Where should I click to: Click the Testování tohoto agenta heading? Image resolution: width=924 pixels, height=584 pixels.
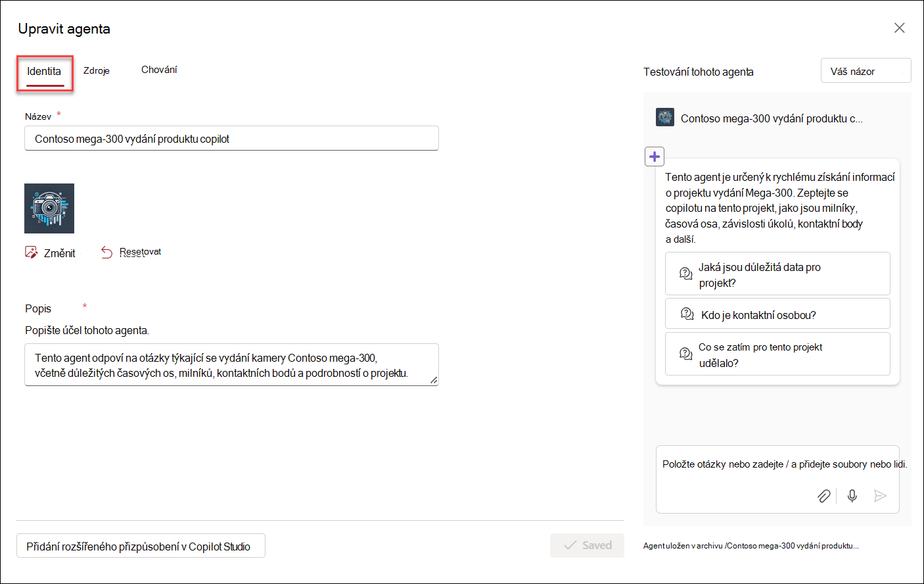tap(699, 72)
